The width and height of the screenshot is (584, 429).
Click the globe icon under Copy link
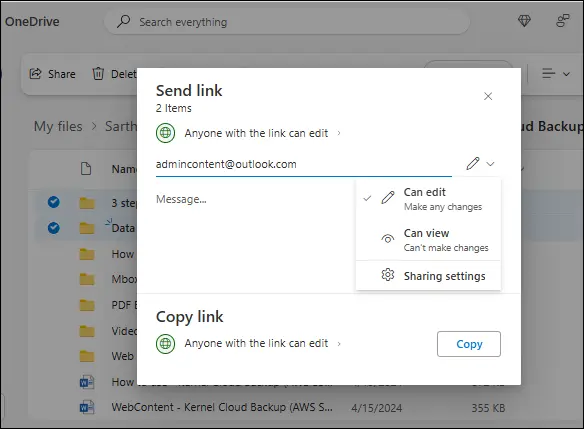click(165, 343)
